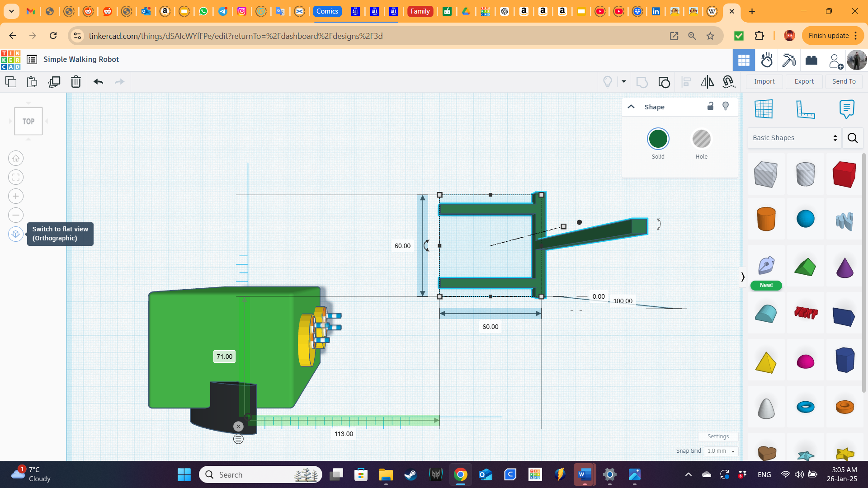Click the Export button
The width and height of the screenshot is (868, 488).
coord(804,81)
